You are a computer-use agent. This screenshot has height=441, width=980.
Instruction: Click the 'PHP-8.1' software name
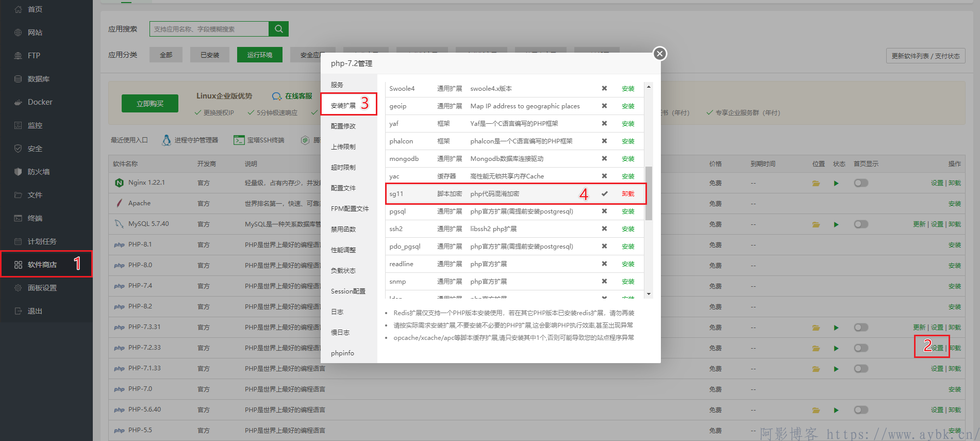(x=140, y=244)
